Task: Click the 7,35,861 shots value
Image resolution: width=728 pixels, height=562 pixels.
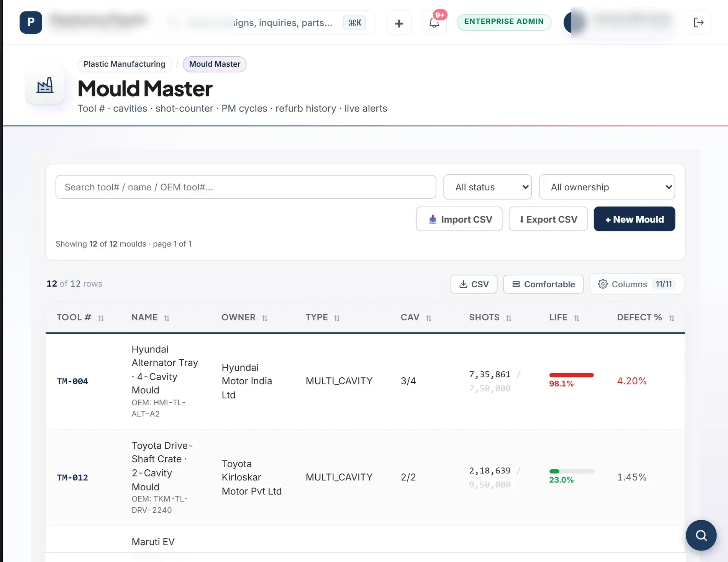Action: [x=490, y=374]
